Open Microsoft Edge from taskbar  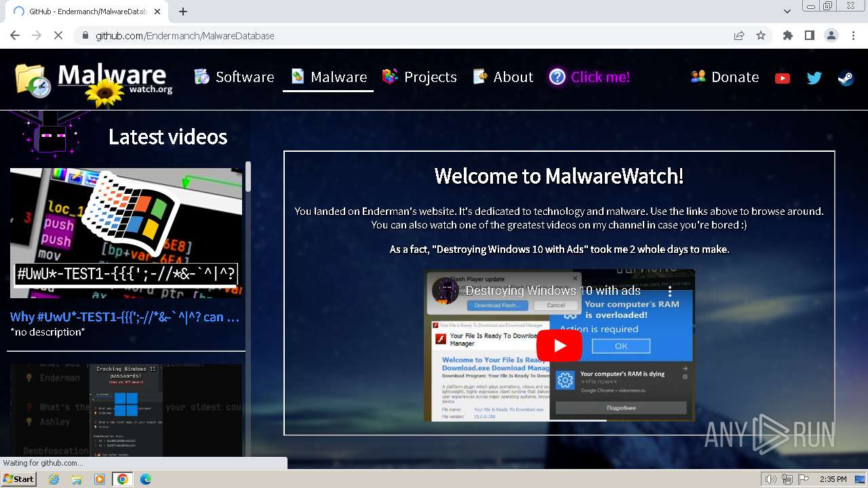click(145, 479)
